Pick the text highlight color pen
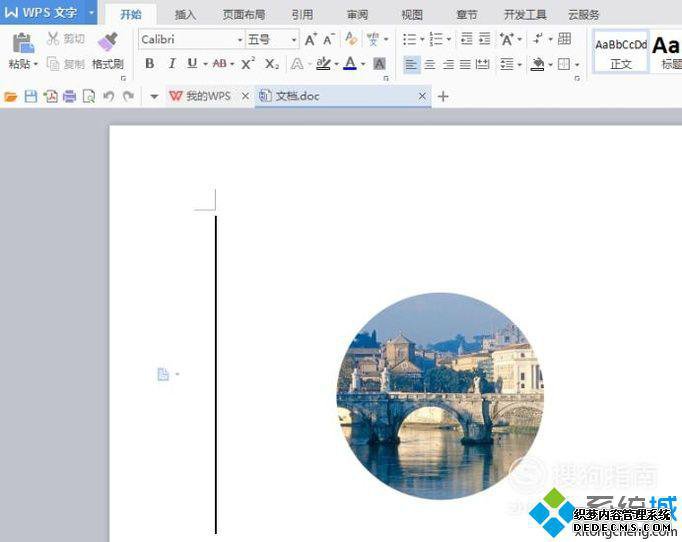This screenshot has width=682, height=542. [324, 64]
